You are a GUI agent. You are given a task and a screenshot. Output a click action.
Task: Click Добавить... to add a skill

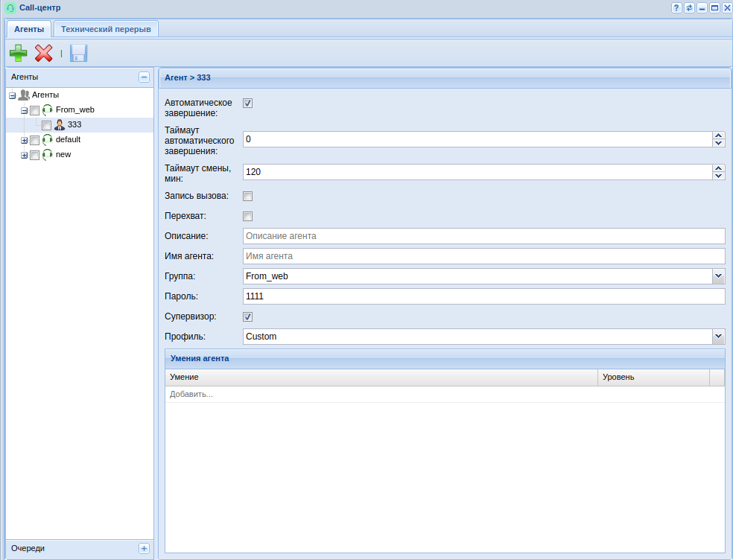pos(191,395)
